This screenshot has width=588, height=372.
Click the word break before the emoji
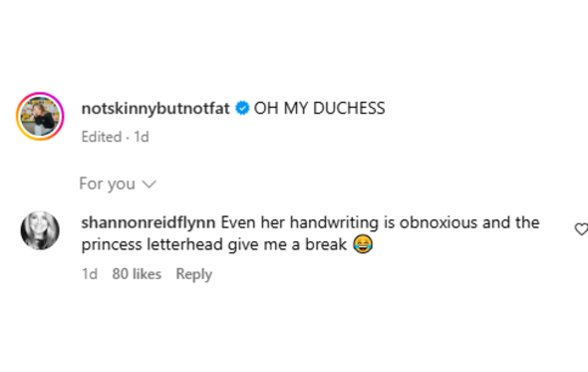(x=326, y=244)
